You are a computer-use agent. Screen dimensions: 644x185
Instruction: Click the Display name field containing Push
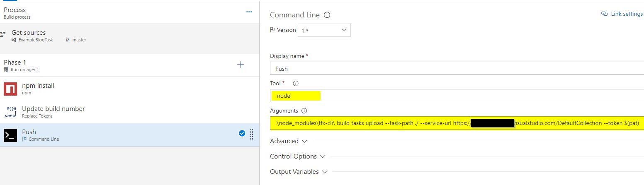(457, 69)
